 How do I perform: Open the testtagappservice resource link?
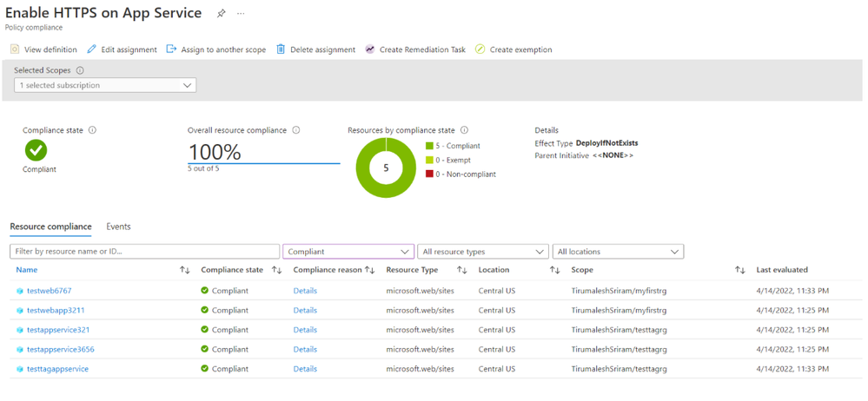coord(57,369)
